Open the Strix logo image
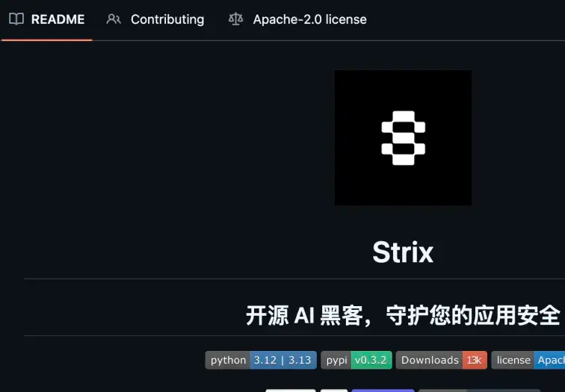The width and height of the screenshot is (565, 392). point(403,138)
